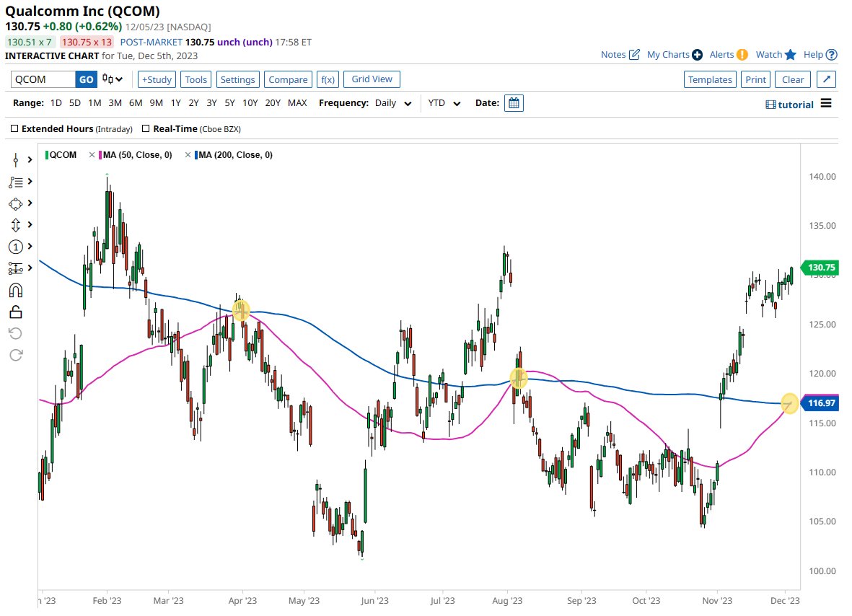This screenshot has height=616, width=852.
Task: Open the Templates button
Action: 710,79
